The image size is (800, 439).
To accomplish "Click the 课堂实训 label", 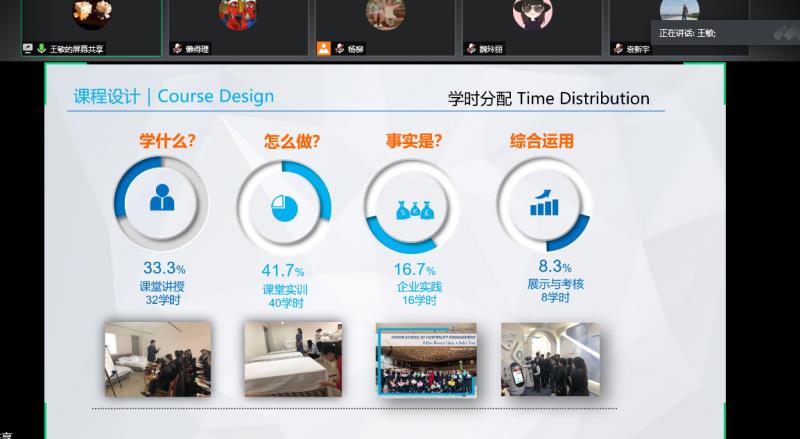I will [285, 290].
